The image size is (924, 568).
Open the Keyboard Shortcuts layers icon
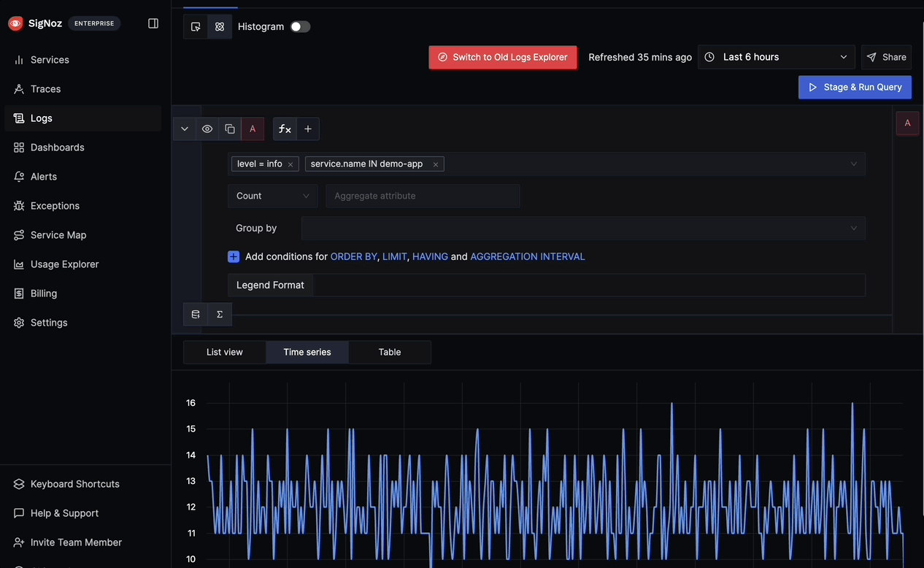(19, 484)
